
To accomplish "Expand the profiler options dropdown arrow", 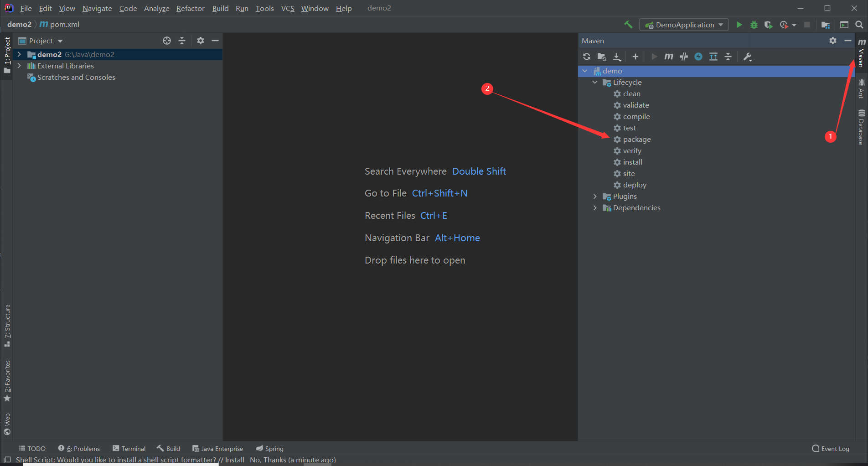I will (794, 25).
